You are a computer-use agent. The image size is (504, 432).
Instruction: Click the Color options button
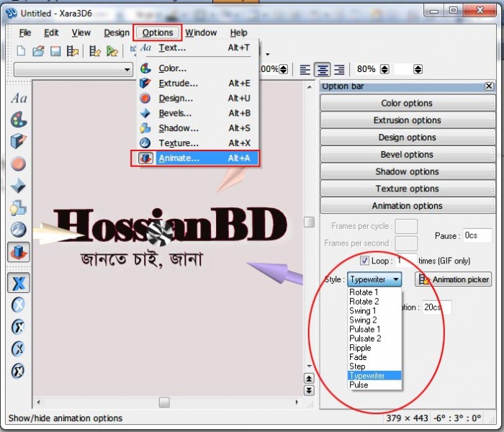(x=408, y=103)
